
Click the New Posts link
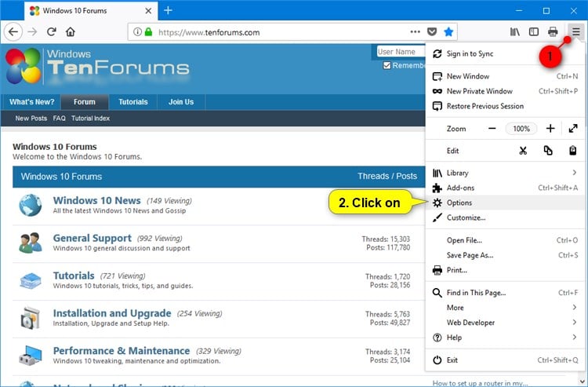(31, 119)
